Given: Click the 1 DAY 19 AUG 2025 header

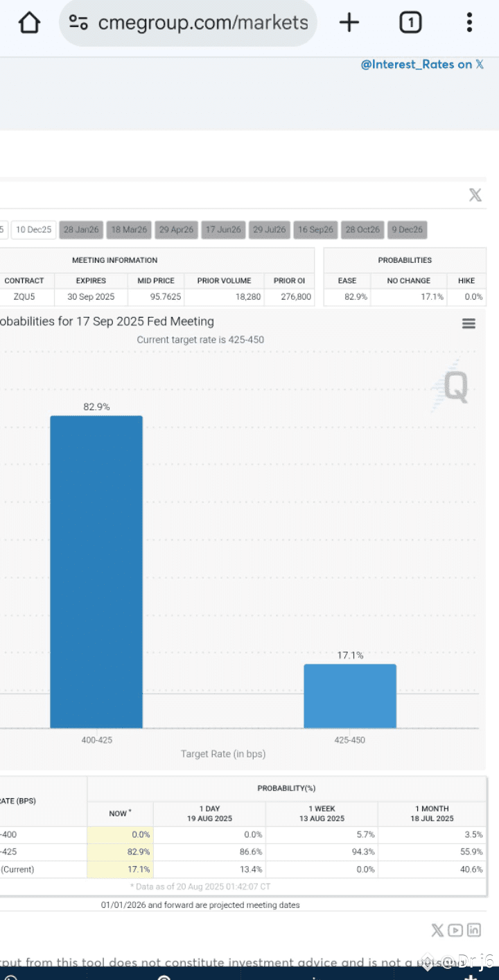Looking at the screenshot, I should tap(209, 814).
